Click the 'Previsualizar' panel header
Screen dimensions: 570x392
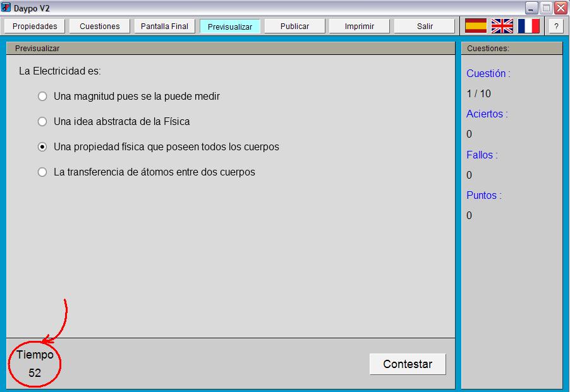231,48
